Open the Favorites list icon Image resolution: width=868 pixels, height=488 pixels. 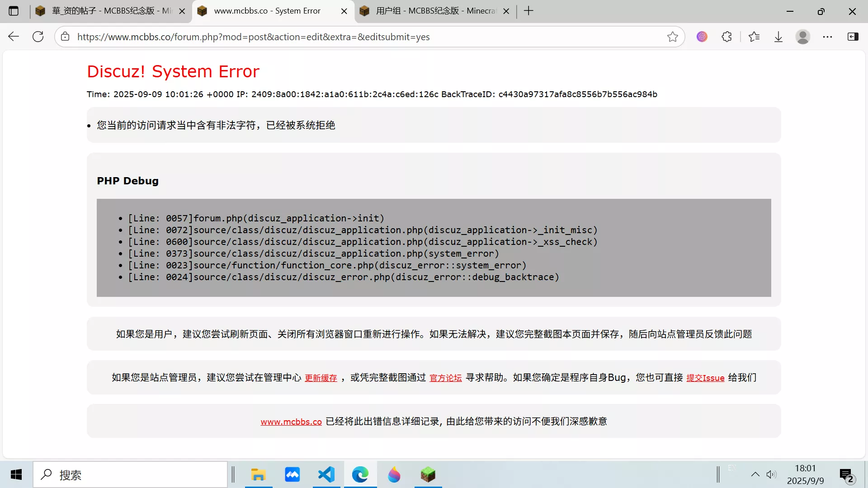click(755, 37)
